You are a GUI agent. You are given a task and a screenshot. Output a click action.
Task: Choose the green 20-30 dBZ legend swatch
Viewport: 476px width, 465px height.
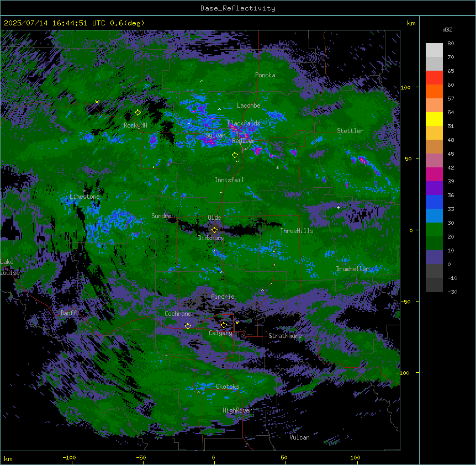[x=434, y=230]
